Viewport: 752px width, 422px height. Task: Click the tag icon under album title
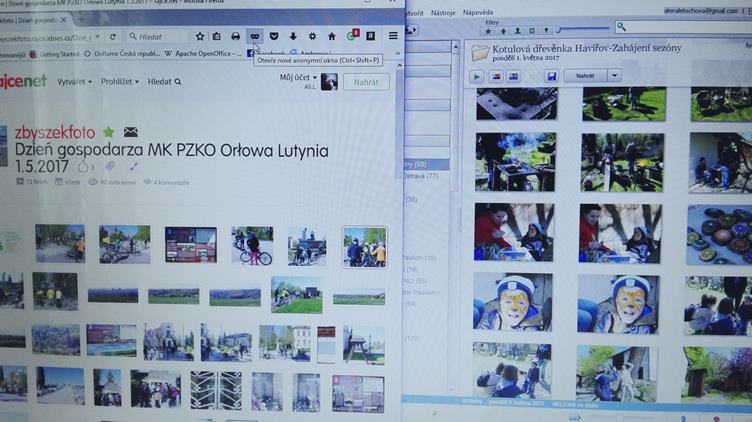110,166
